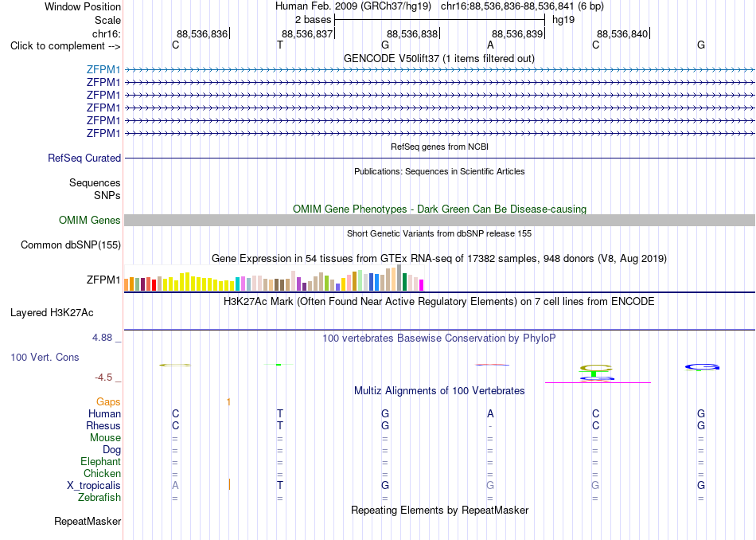The height and width of the screenshot is (540, 756).
Task: Click the hg19 label beside scale bar
Action: click(563, 20)
